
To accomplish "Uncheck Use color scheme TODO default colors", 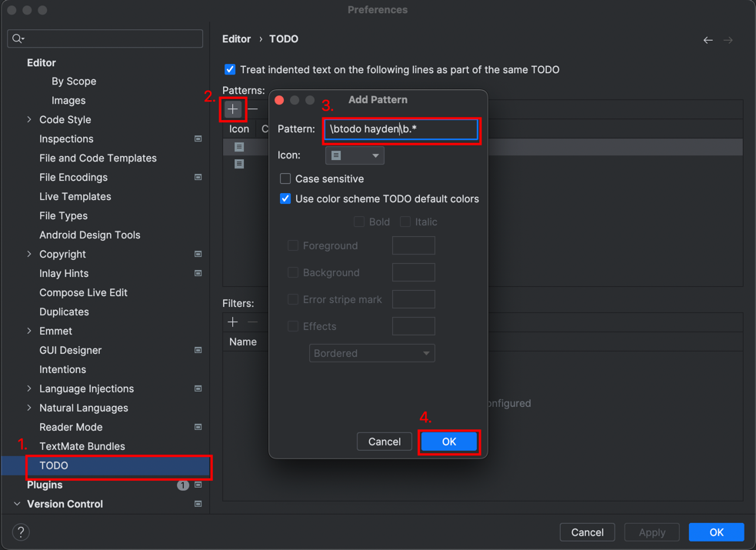I will coord(285,198).
